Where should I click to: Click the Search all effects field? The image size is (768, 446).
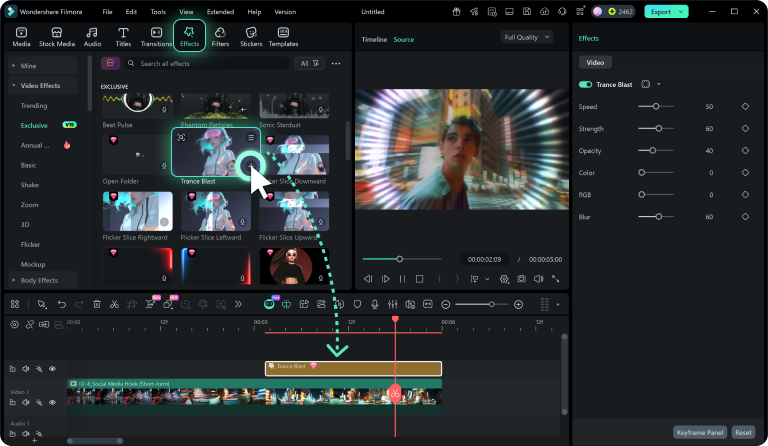(206, 64)
